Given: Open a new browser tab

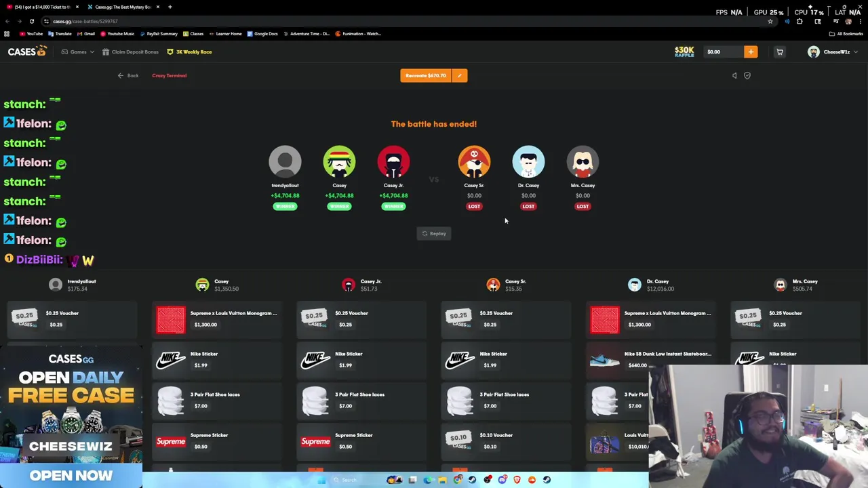Looking at the screenshot, I should tap(170, 7).
